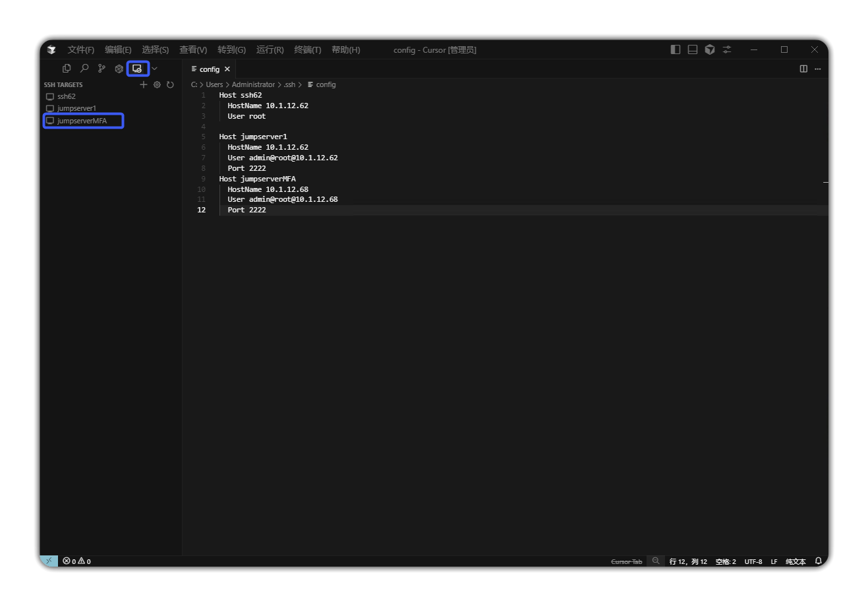
Task: Open the Source Control view icon
Action: coord(101,69)
